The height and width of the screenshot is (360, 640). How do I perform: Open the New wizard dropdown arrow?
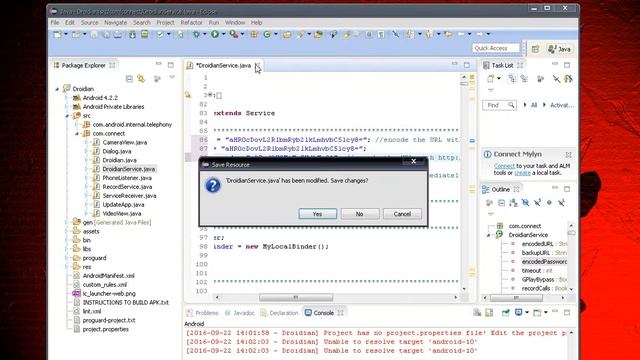tap(66, 35)
